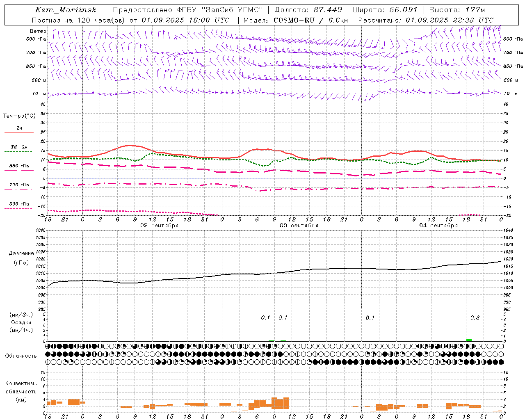Viewport: 525px width, 420px height.
Task: Select the (мм/1ч.) precipitation unit label
Action: coord(21,330)
